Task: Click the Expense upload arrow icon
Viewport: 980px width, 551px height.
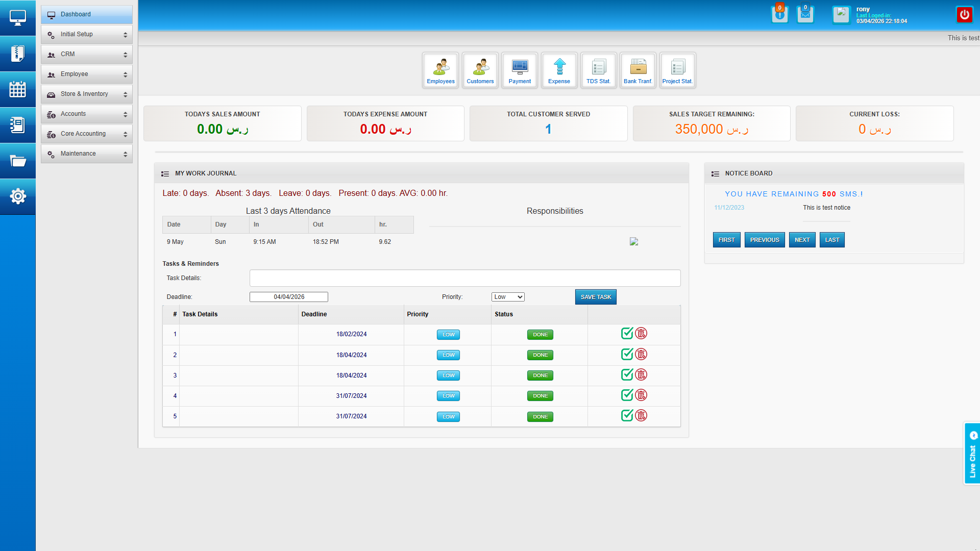Action: [559, 67]
